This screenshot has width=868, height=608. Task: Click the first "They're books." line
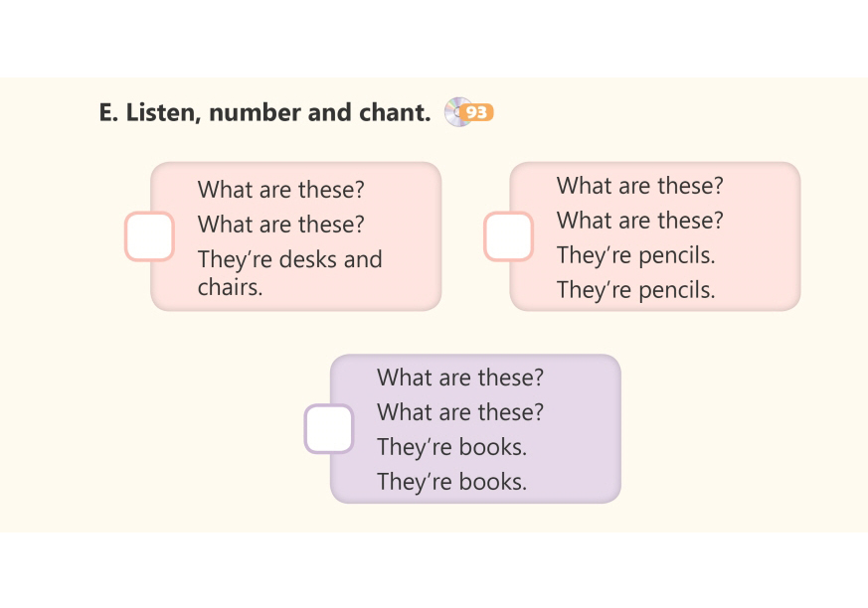coord(451,447)
